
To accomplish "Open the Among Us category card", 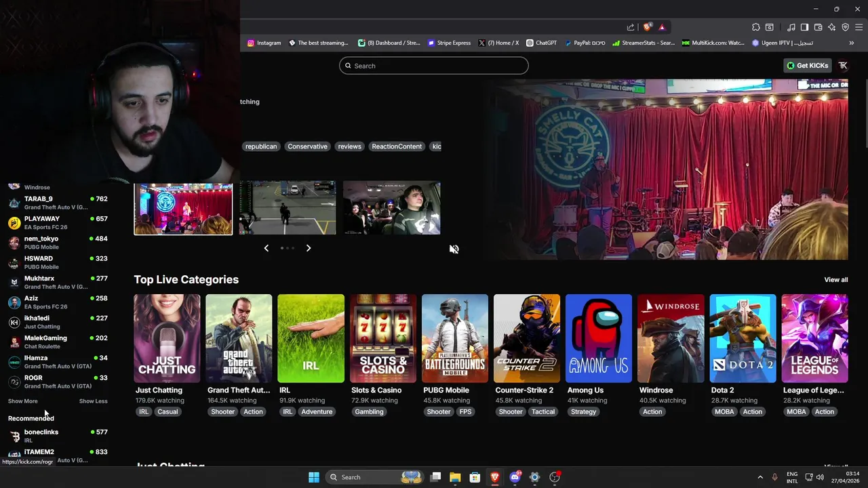I will [599, 338].
